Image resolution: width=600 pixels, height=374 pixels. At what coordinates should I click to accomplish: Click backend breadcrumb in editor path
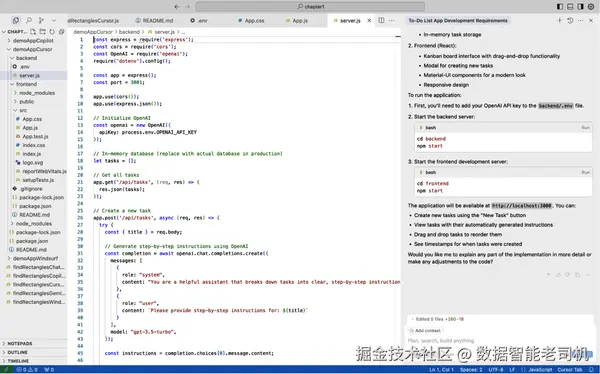click(129, 32)
